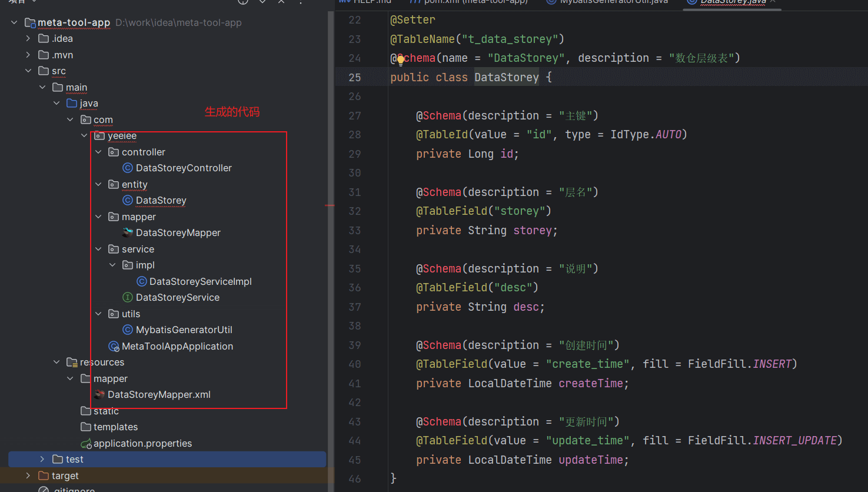Switch to the MybatisGeneratorUtil.java editor tab
Image resolution: width=868 pixels, height=492 pixels.
[x=613, y=2]
